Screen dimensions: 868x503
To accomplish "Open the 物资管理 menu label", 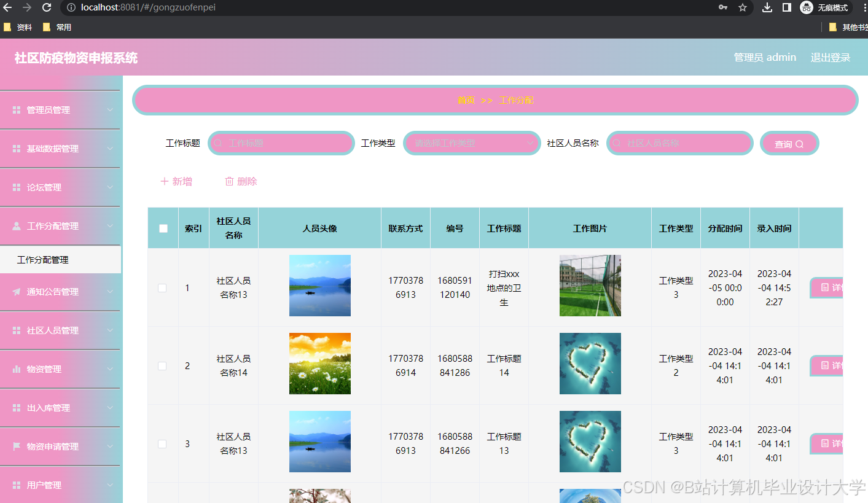I will point(44,369).
